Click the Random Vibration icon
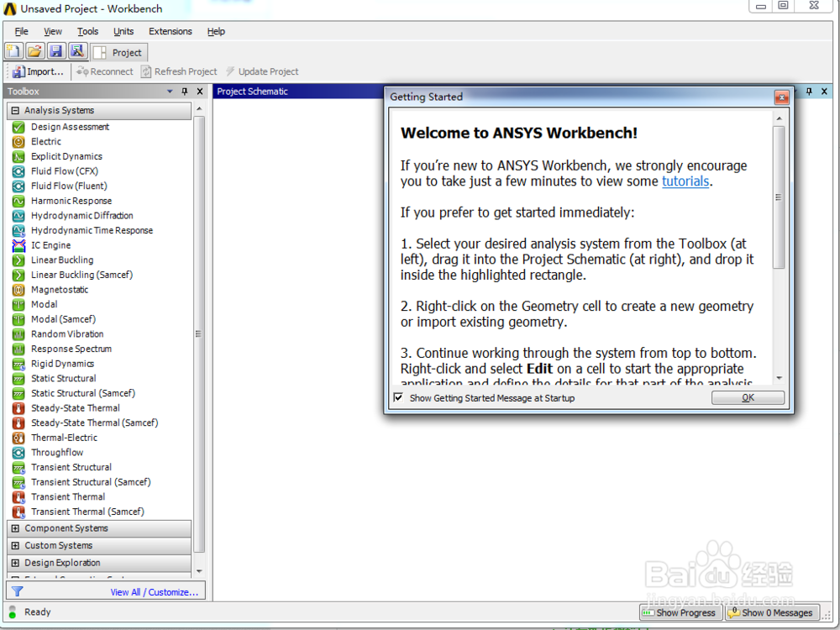This screenshot has height=630, width=840. [x=18, y=334]
